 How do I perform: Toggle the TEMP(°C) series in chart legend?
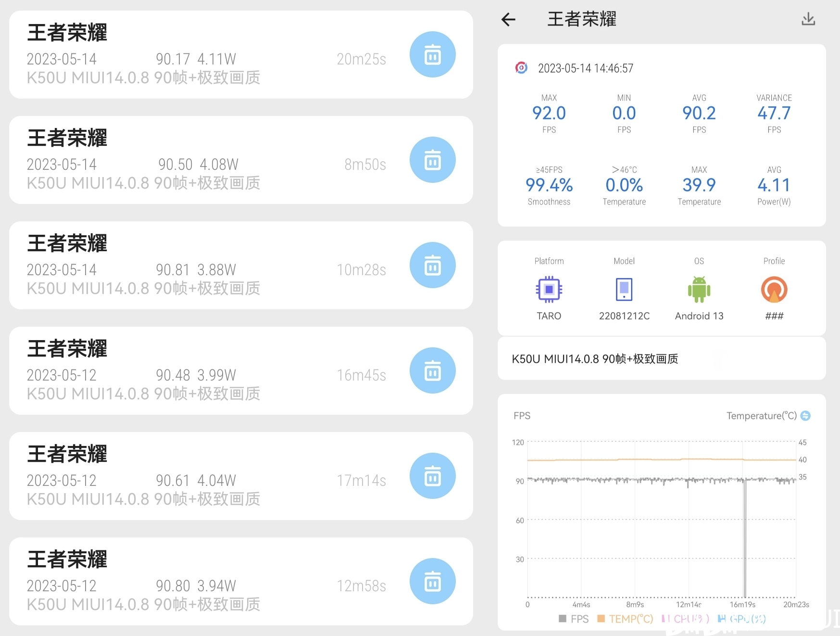point(625,619)
